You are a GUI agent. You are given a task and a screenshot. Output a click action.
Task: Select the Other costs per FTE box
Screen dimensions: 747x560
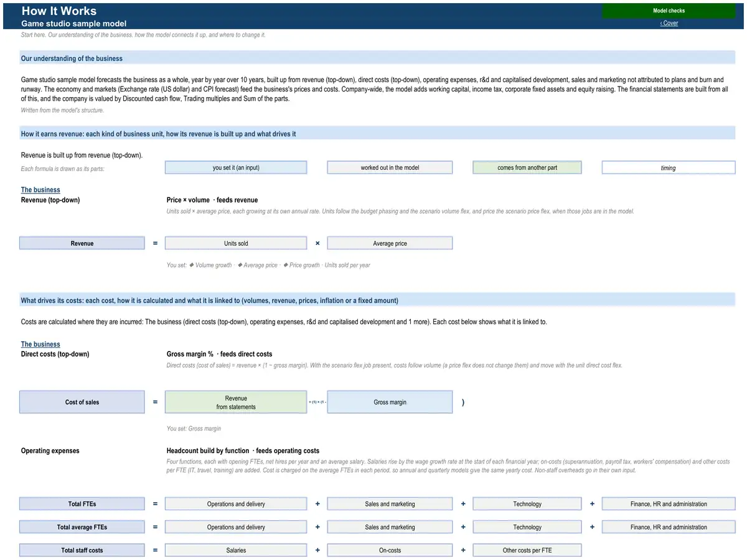pos(527,550)
